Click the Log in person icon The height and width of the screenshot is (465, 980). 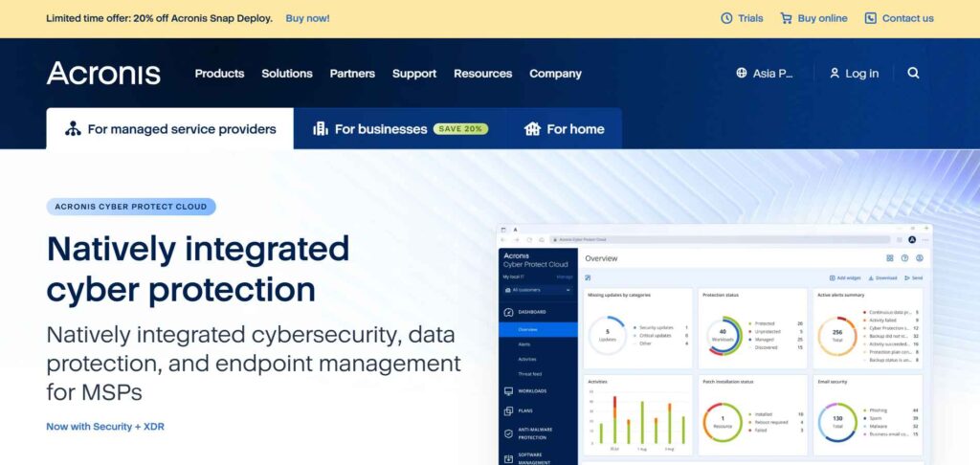(835, 73)
